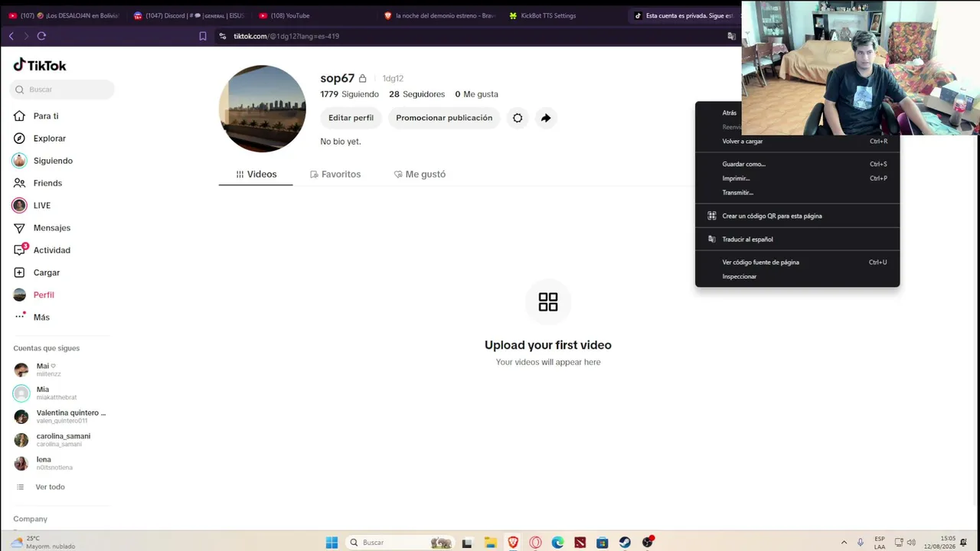Open Microsoft Edge from taskbar
This screenshot has height=551, width=980.
click(557, 543)
